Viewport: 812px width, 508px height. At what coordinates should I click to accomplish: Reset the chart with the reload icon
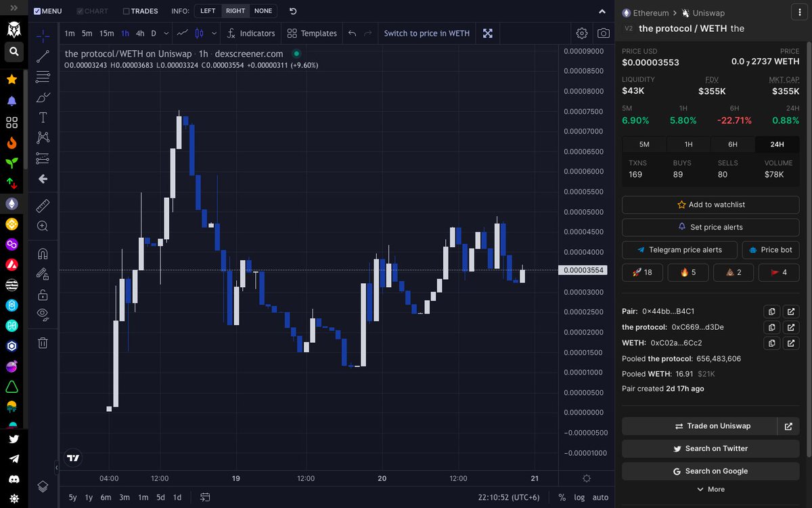pos(293,11)
